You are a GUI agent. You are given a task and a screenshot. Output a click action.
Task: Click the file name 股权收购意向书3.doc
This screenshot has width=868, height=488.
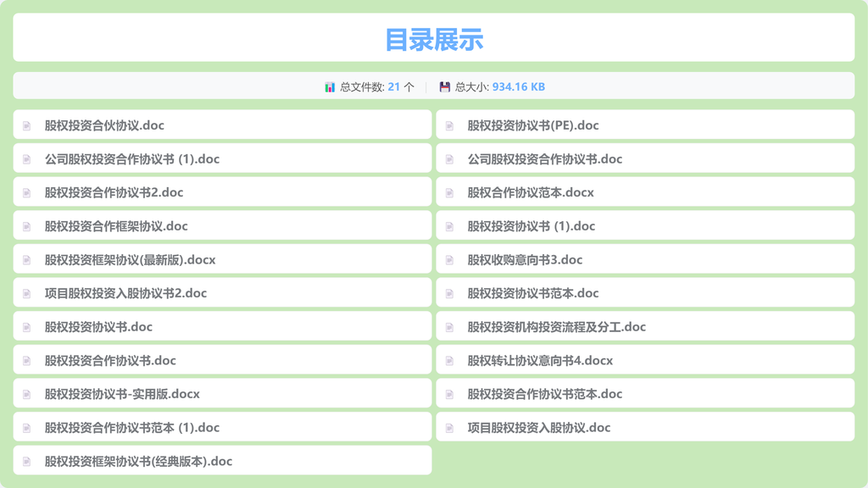(x=525, y=260)
